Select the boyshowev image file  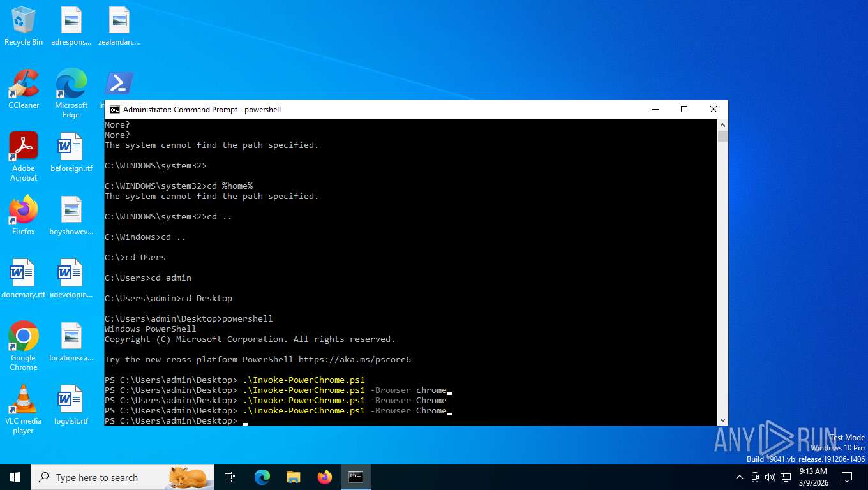[x=71, y=216]
